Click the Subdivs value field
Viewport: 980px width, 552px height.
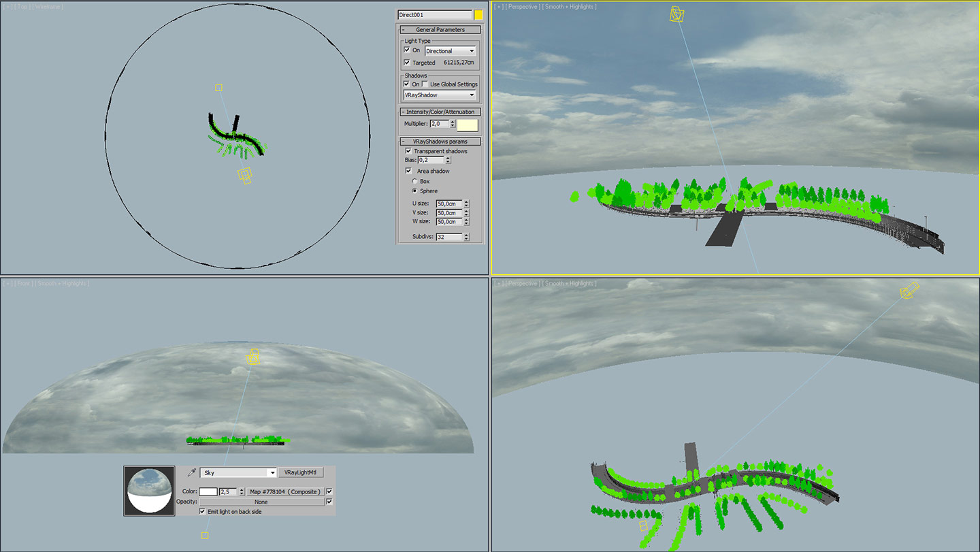coord(449,237)
